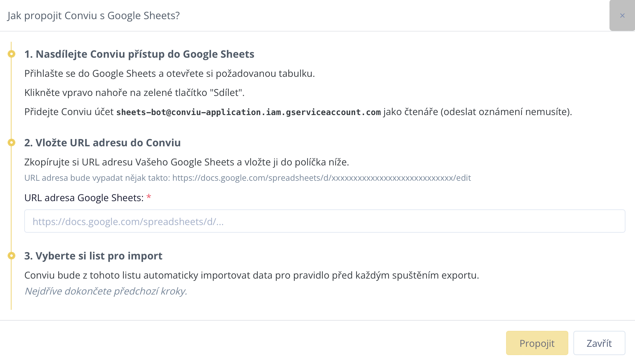This screenshot has width=635, height=364.
Task: Click the sheets-bot service account email
Action: [248, 112]
